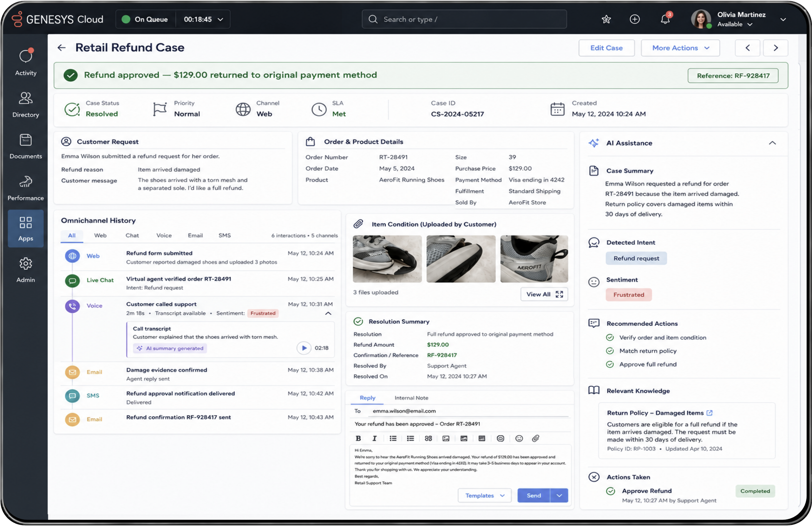Collapse the Voice call details

click(328, 313)
